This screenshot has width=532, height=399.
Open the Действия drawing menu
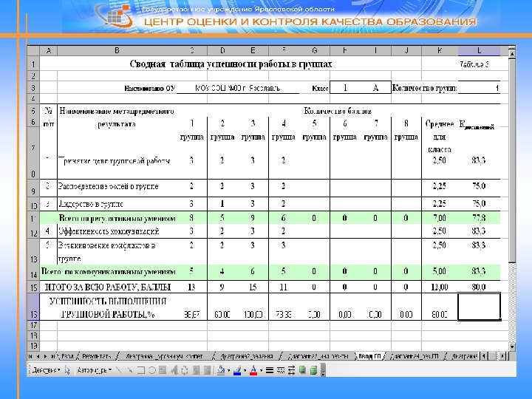click(x=46, y=370)
